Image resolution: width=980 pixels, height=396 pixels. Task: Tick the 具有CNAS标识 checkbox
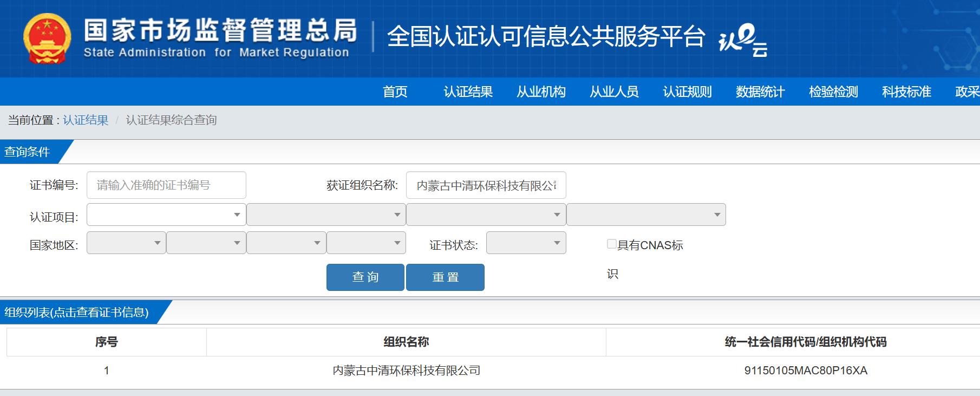[x=612, y=244]
